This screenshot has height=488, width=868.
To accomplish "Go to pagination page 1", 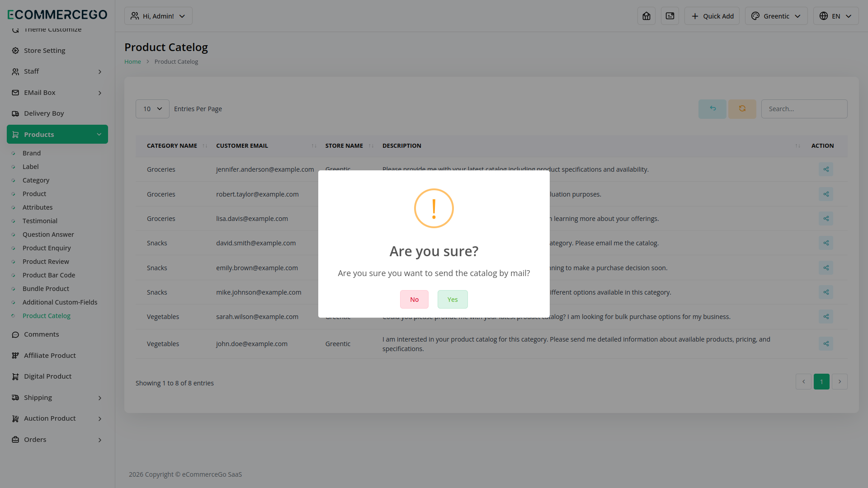I will pyautogui.click(x=821, y=382).
